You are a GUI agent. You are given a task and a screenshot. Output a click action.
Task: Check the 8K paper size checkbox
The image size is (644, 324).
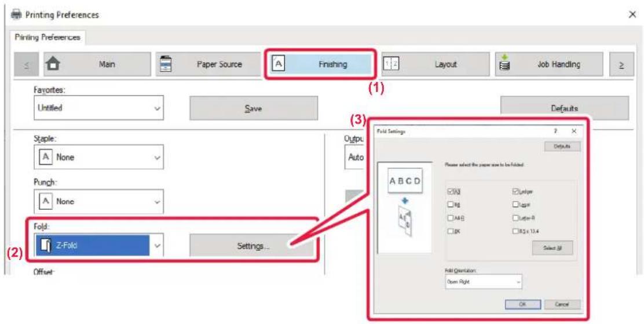point(451,231)
